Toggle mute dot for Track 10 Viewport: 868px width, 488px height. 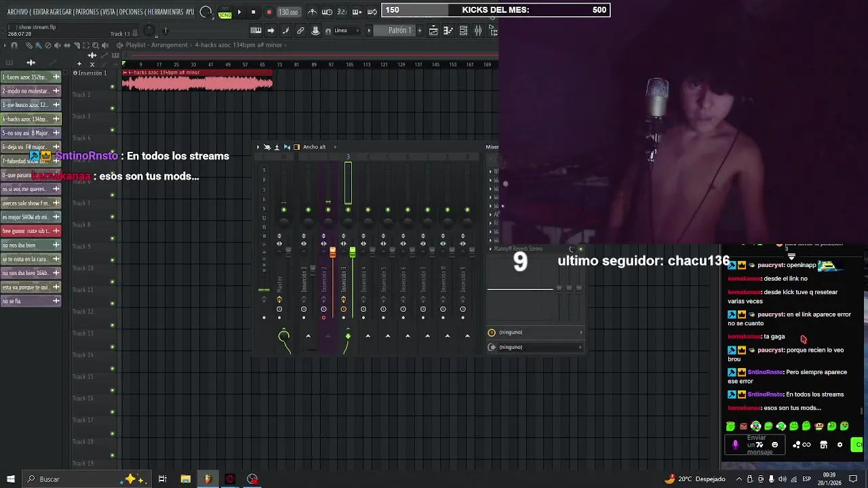click(x=112, y=281)
